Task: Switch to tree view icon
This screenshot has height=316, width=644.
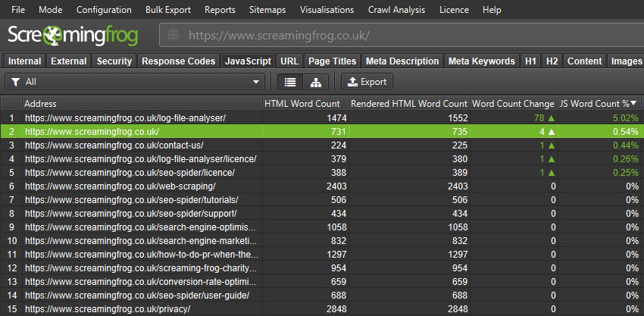Action: [316, 82]
